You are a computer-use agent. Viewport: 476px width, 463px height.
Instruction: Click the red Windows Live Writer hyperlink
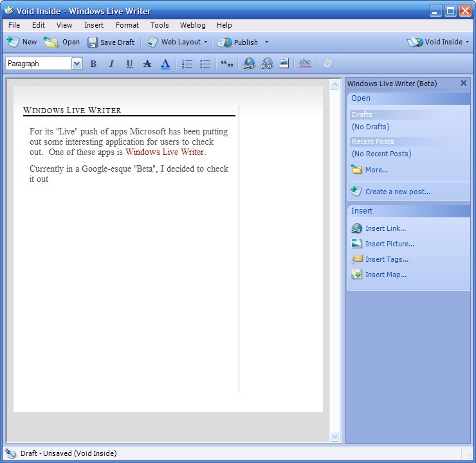tap(165, 152)
